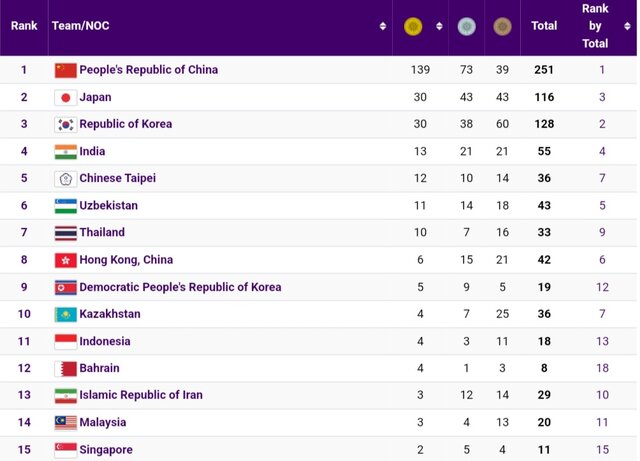Click the Rank by Total header
This screenshot has height=461, width=640.
point(595,26)
